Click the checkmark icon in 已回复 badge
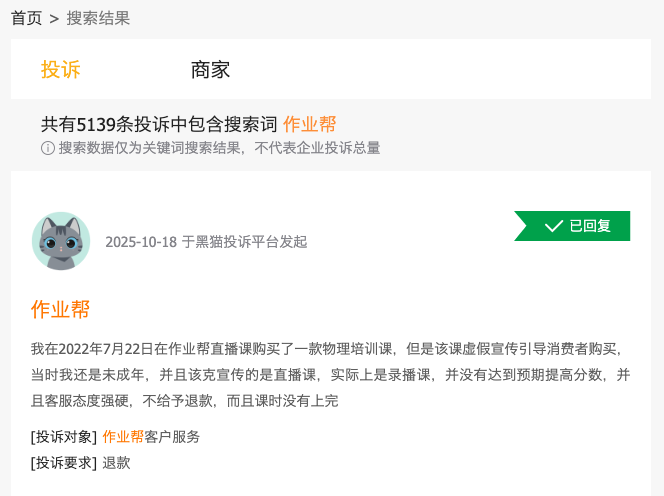Image resolution: width=664 pixels, height=496 pixels. (x=554, y=226)
